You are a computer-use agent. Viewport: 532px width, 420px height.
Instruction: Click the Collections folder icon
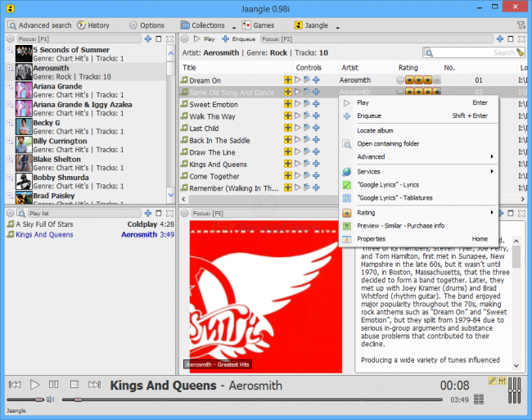click(x=185, y=25)
